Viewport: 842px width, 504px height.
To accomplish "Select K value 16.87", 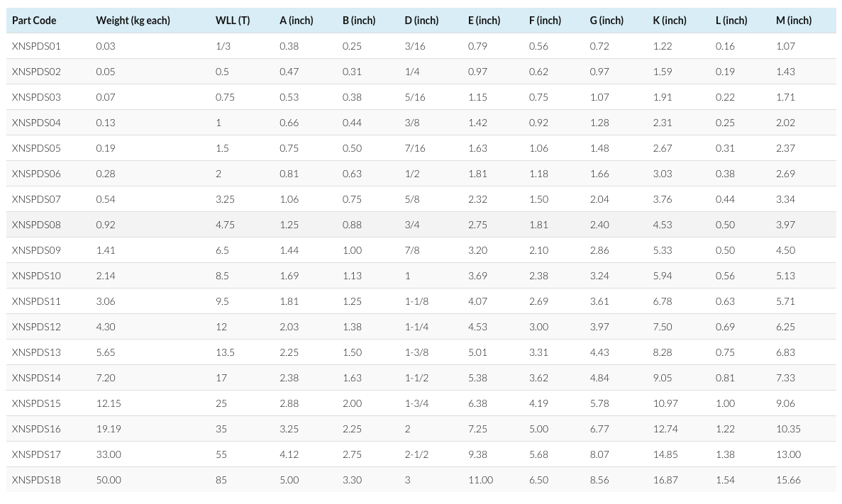I will [665, 480].
